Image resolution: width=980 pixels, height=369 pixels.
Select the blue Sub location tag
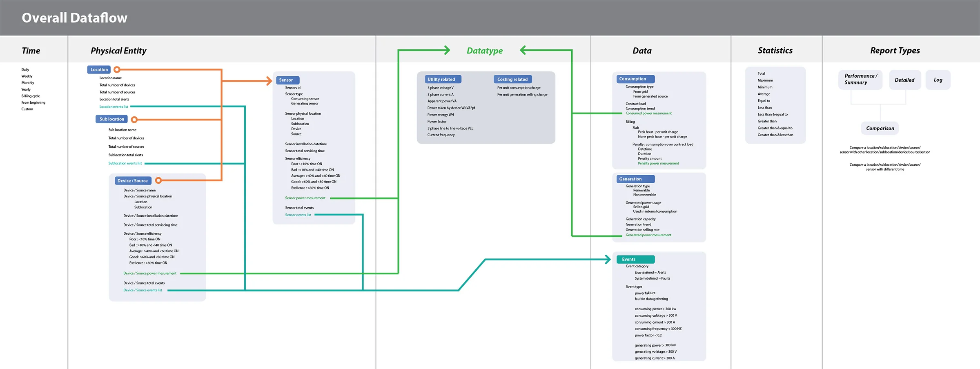111,119
